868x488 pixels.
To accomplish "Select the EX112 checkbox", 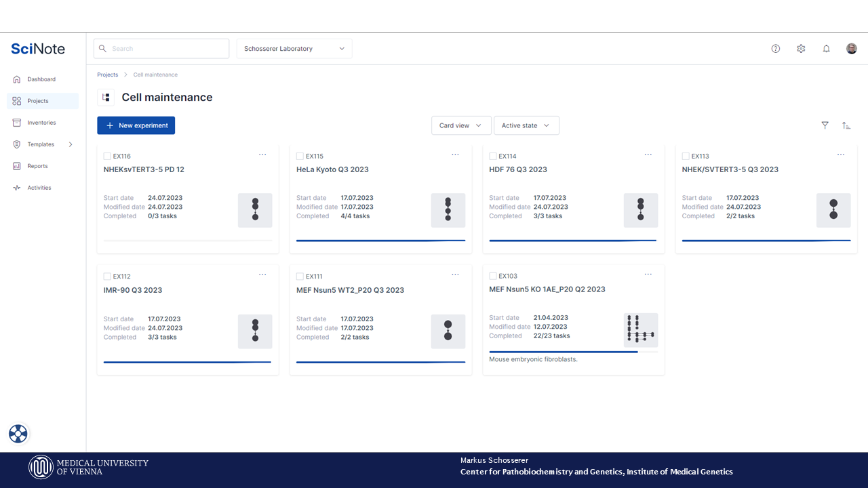I will pos(107,277).
